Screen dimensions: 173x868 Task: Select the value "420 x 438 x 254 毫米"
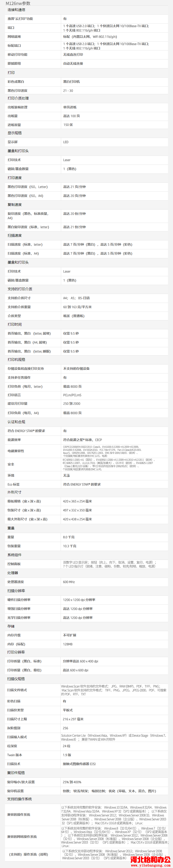pos(77,519)
